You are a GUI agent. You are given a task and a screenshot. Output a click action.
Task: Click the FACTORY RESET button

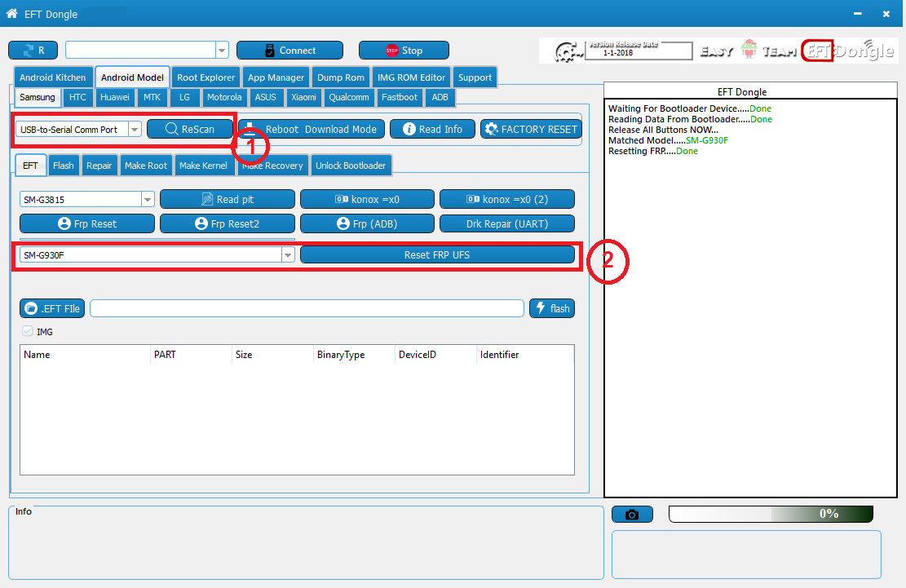click(531, 129)
